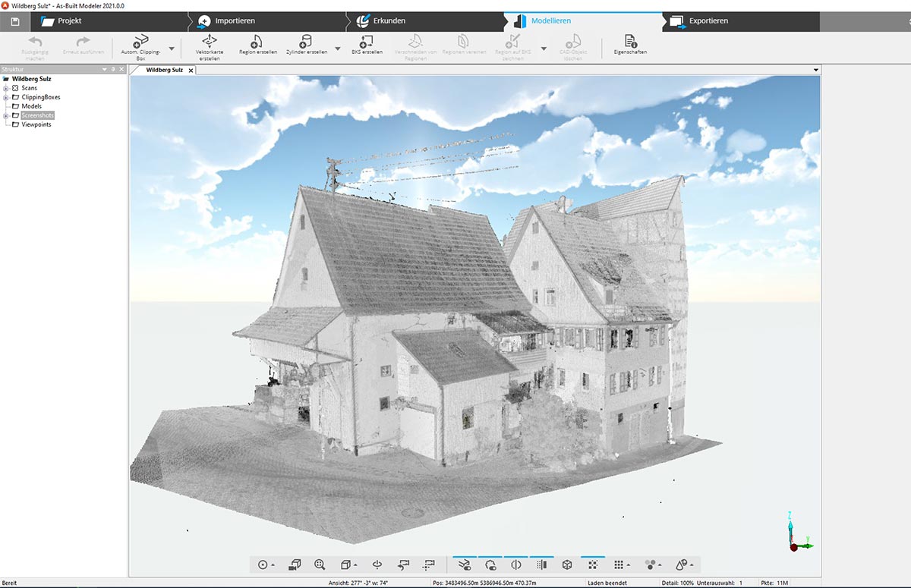The width and height of the screenshot is (911, 588).
Task: Toggle the highlighted checkered-dots display mode button
Action: pos(592,564)
